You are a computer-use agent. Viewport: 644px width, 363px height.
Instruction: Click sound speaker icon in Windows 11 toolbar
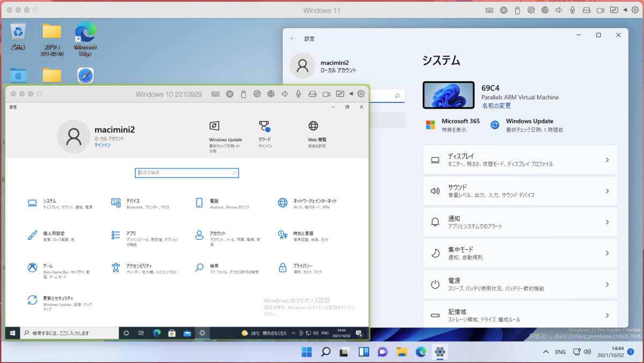click(559, 10)
